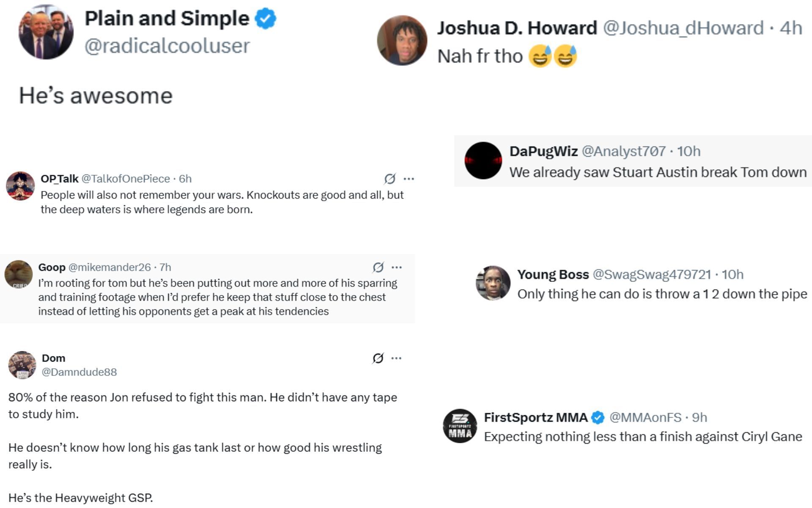Open Joshua D. Howard's profile picture

402,41
